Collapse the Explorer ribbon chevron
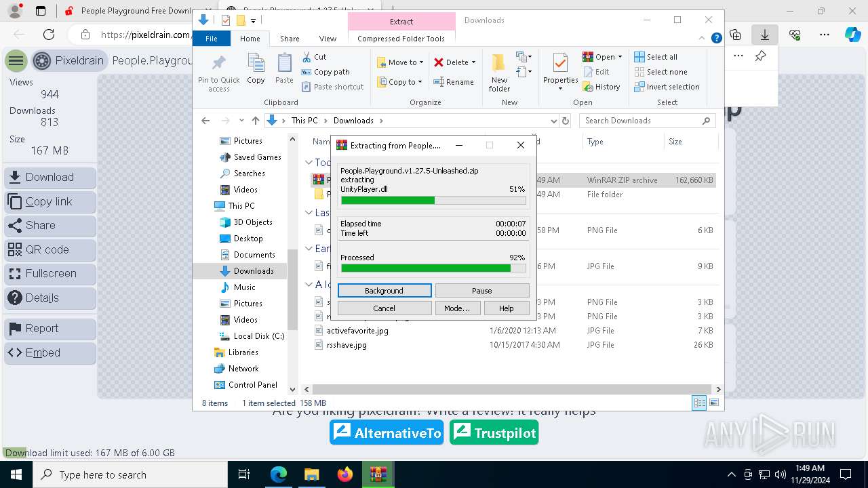This screenshot has width=868, height=488. click(x=703, y=39)
